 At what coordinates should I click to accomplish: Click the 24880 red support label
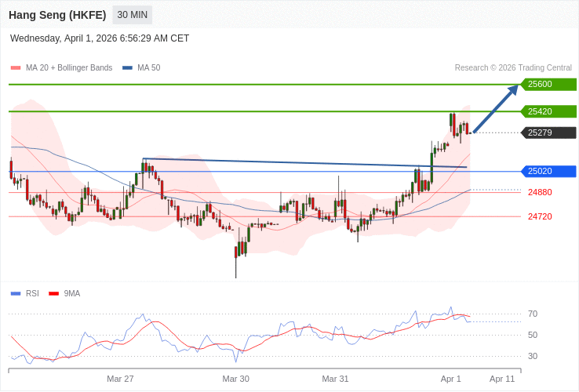pos(540,192)
